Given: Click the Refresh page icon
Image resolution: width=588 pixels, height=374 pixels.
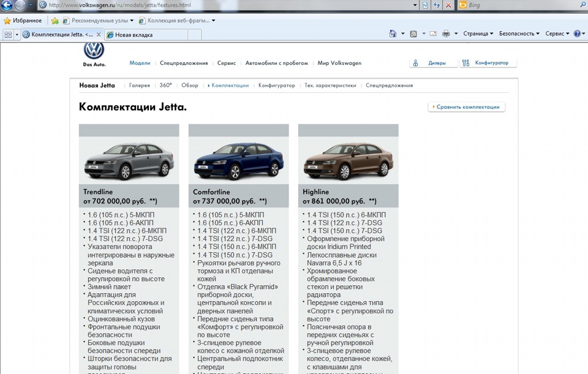Looking at the screenshot, I should (438, 6).
